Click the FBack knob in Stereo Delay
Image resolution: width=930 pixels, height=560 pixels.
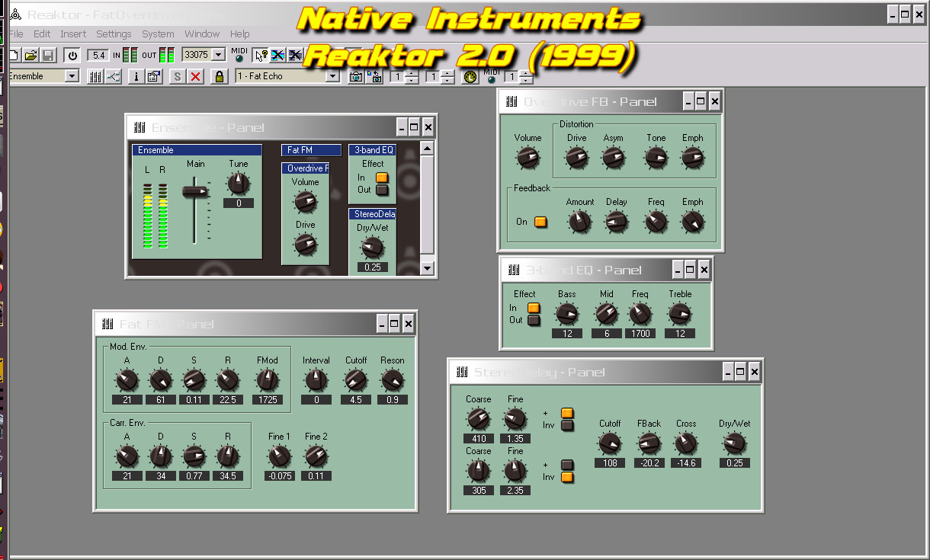649,443
